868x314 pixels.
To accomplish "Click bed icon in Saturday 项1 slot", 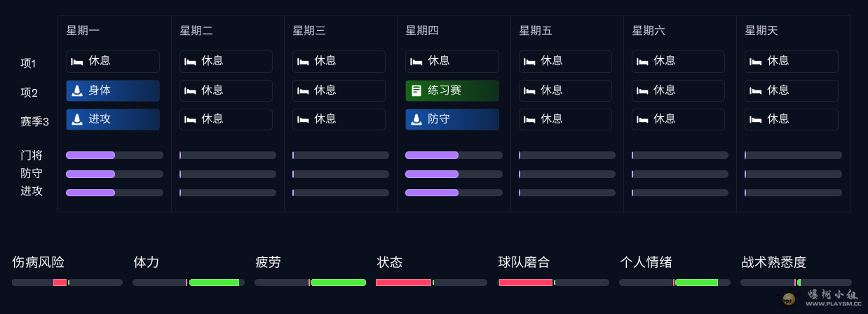I will tap(642, 62).
